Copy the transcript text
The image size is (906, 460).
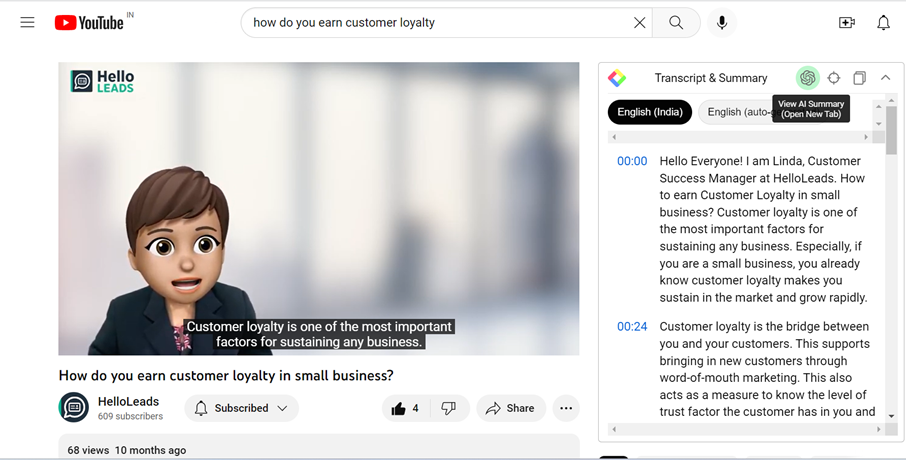click(859, 78)
